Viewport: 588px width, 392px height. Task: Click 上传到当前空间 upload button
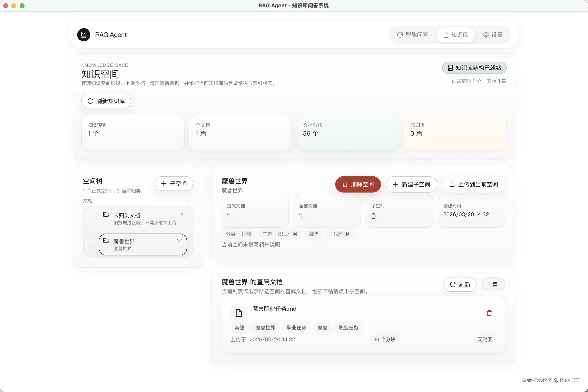coord(473,185)
